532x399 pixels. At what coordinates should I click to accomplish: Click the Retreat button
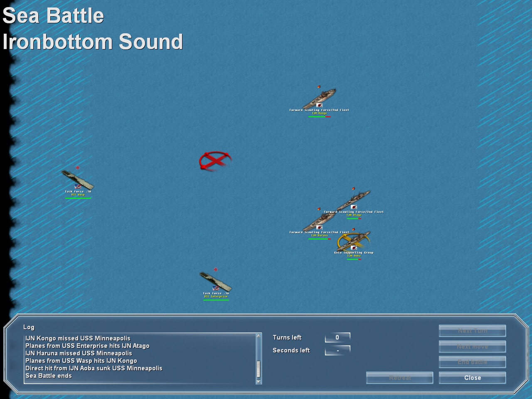click(399, 378)
